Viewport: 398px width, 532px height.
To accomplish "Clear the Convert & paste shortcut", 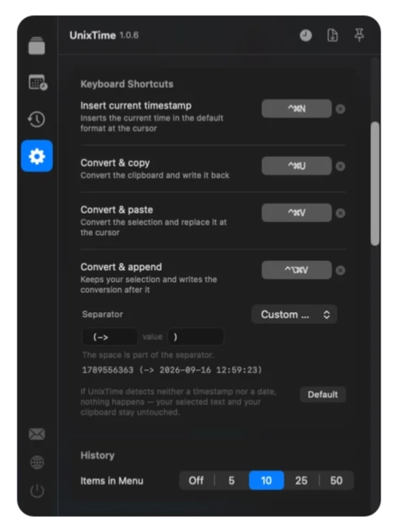I will pos(340,213).
